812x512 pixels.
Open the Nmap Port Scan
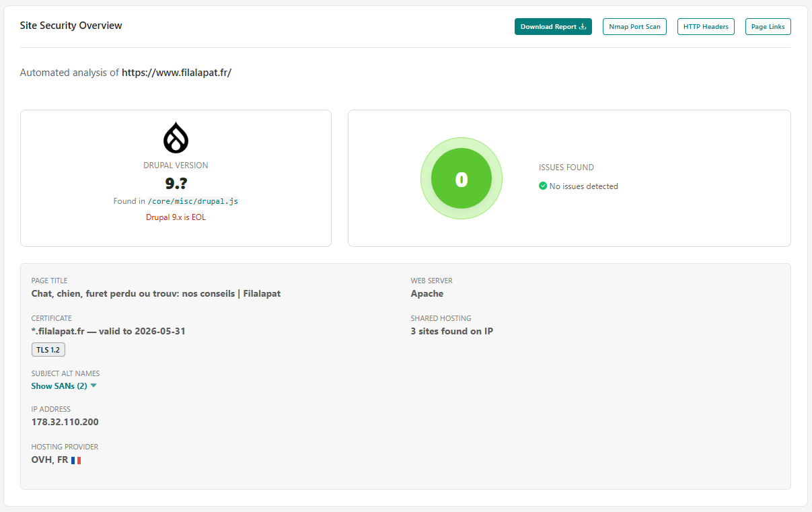(x=634, y=27)
